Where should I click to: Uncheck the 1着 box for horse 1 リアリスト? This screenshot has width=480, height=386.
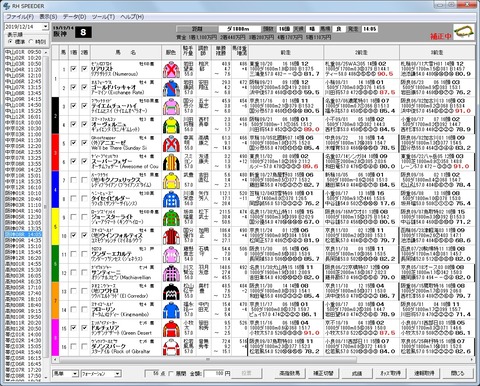pyautogui.click(x=74, y=69)
